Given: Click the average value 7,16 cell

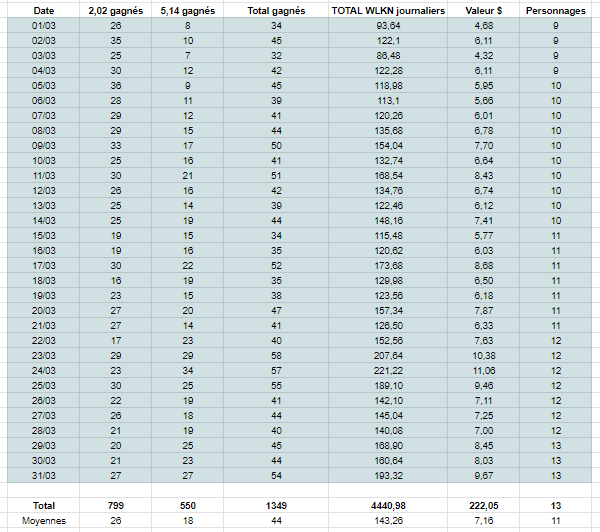Looking at the screenshot, I should click(484, 521).
